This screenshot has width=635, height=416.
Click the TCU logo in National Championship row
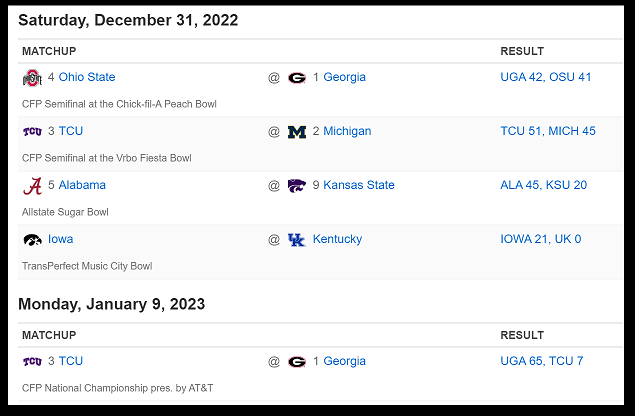[x=32, y=361]
